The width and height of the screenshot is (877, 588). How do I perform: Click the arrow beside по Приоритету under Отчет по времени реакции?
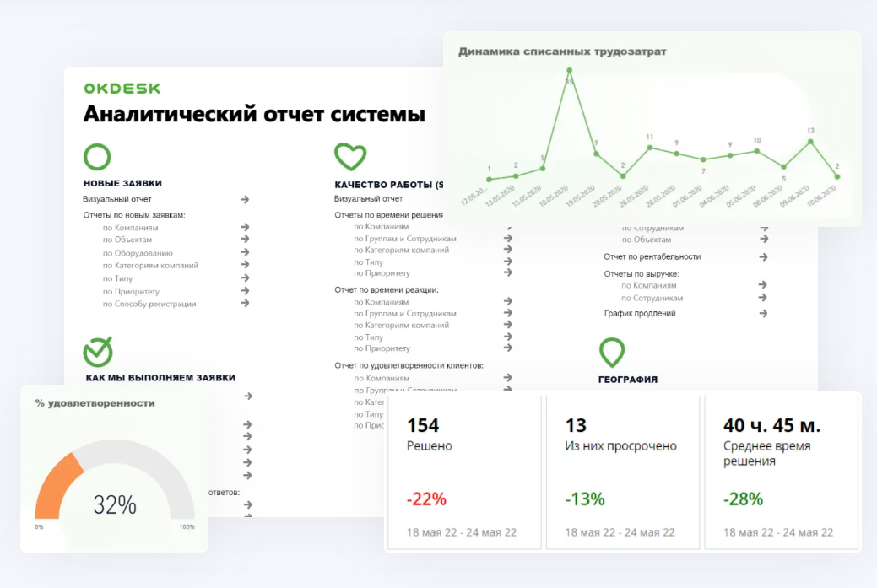506,348
